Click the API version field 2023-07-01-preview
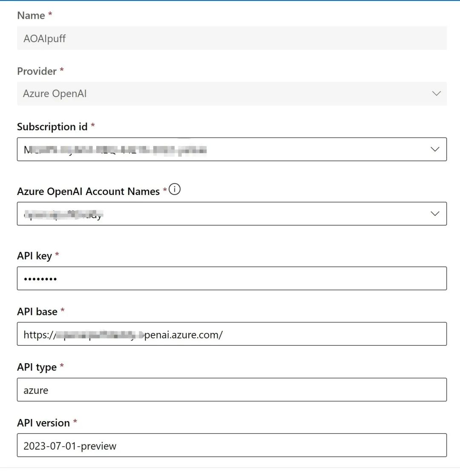Viewport: 460px width, 476px height. click(x=232, y=446)
